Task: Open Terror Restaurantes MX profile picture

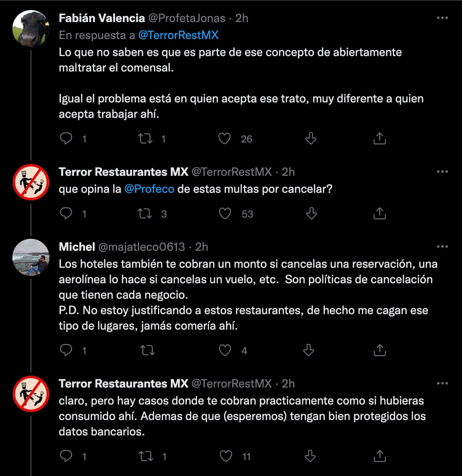Action: tap(31, 182)
